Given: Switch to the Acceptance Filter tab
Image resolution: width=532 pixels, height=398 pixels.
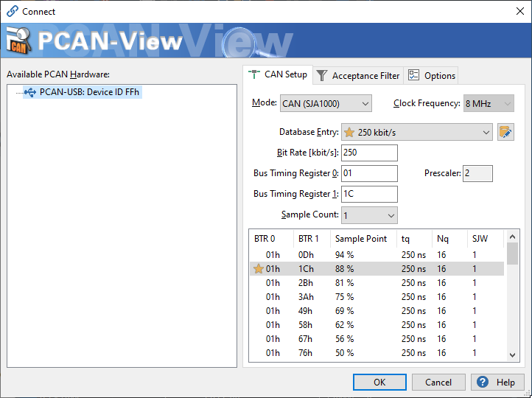Looking at the screenshot, I should [x=358, y=75].
